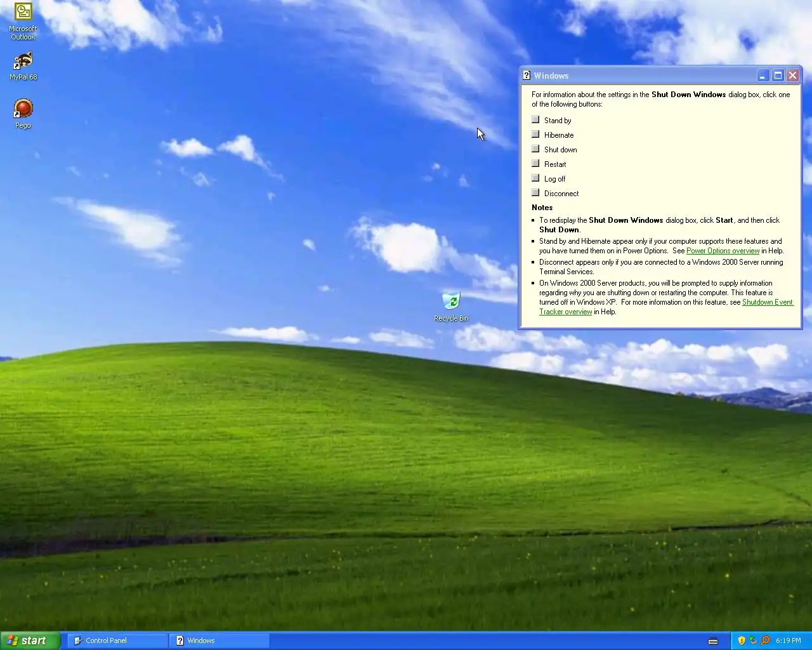The height and width of the screenshot is (650, 812).
Task: Click the Hibernate help button
Action: click(535, 134)
